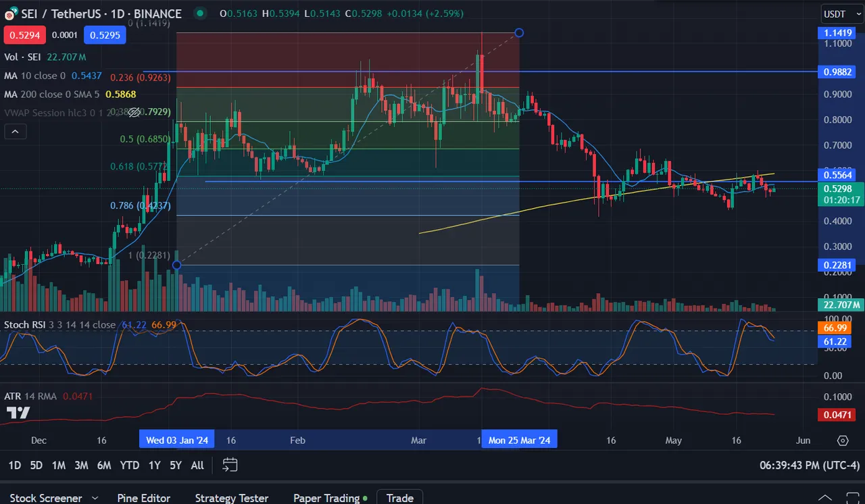Set range to YTD
Image resolution: width=865 pixels, height=504 pixels.
(x=129, y=465)
